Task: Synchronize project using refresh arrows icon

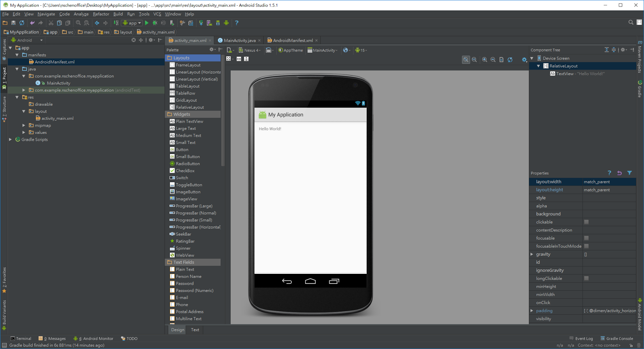Action: 22,23
